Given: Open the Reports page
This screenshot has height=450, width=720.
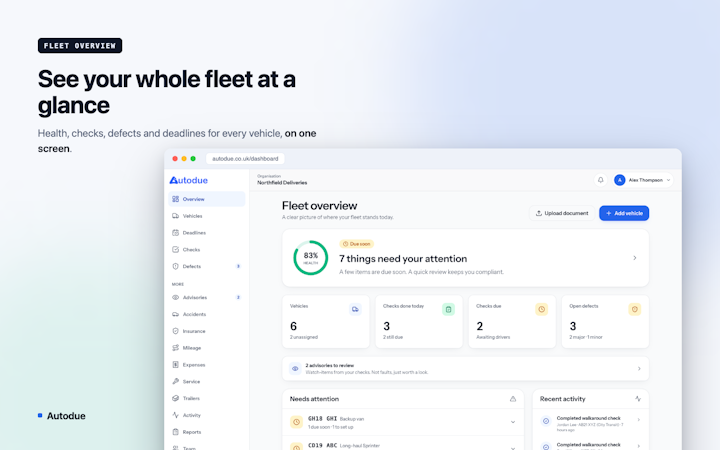Looking at the screenshot, I should (x=207, y=432).
